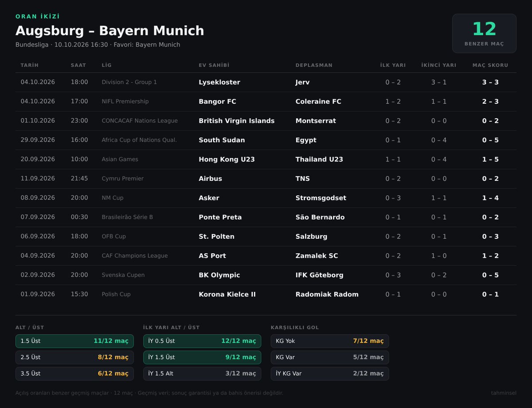Click the Asian Games league cell
Viewport: 532px width, 408px height.
tap(120, 159)
